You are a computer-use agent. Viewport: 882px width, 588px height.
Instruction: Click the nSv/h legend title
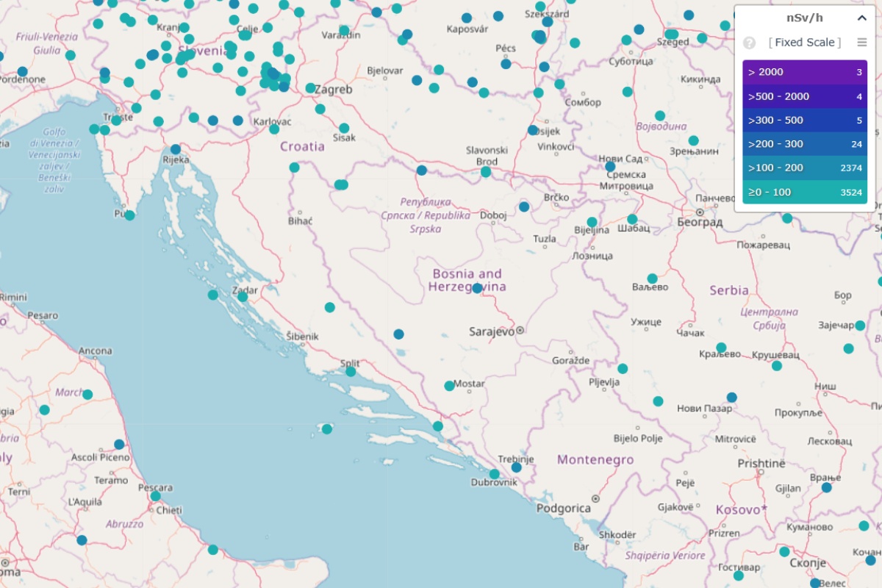coord(805,18)
